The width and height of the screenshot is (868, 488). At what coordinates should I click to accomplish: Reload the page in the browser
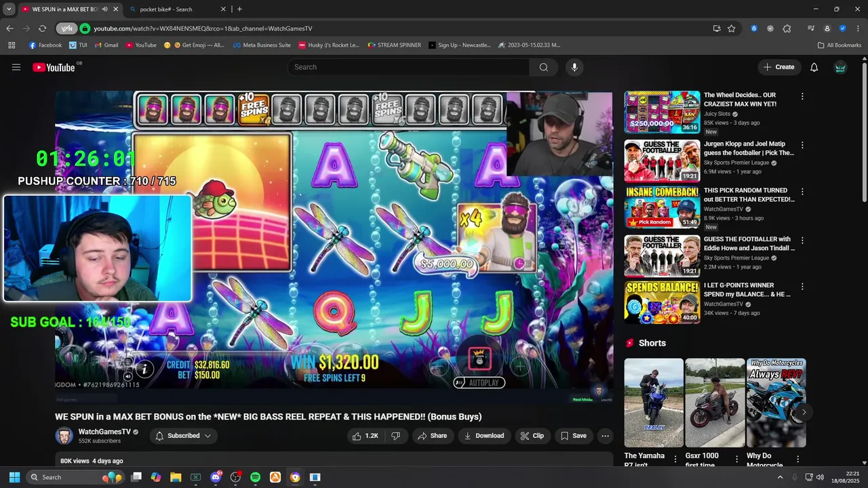42,28
